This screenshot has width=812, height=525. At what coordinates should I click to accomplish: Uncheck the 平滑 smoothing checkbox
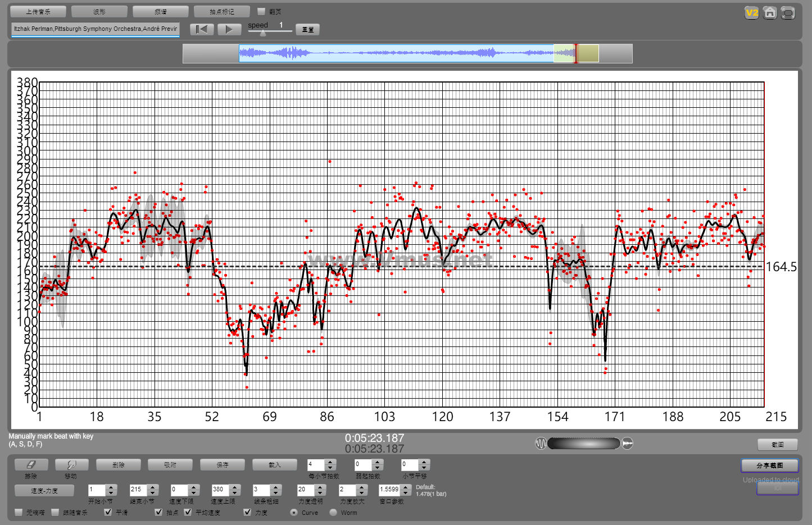(108, 512)
